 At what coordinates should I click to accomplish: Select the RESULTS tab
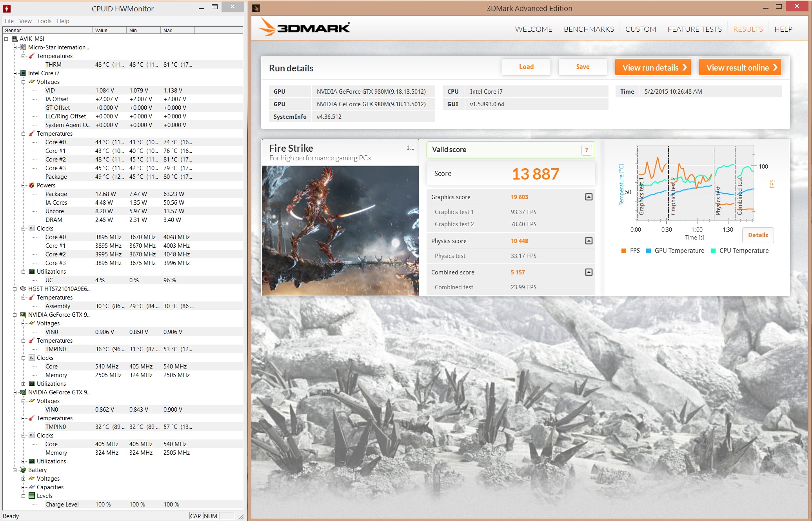[x=748, y=29]
